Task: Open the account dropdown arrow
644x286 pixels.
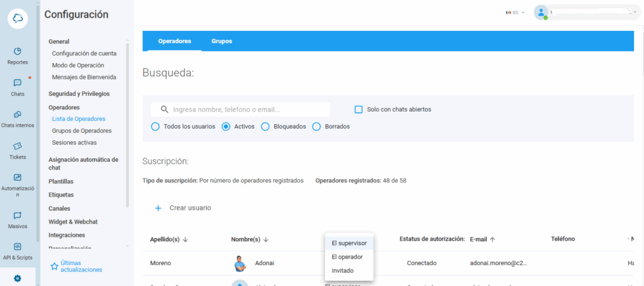Action: (635, 13)
